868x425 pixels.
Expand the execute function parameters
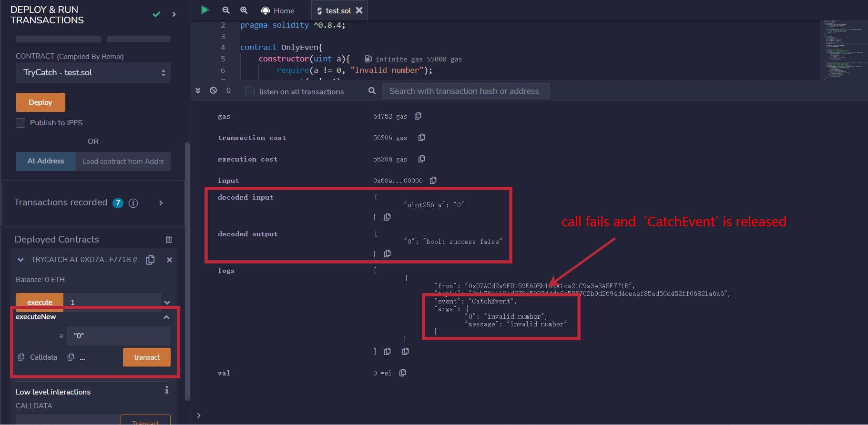click(x=167, y=303)
